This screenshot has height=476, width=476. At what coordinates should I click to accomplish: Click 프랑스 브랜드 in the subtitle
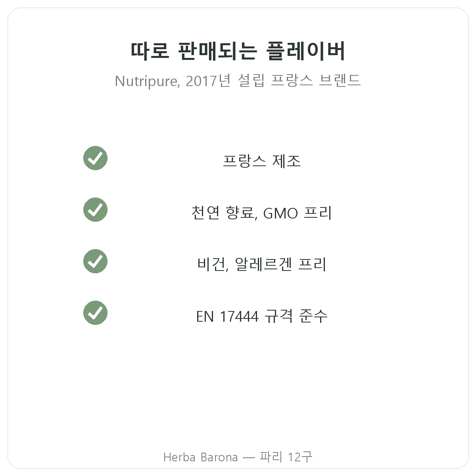pos(316,81)
